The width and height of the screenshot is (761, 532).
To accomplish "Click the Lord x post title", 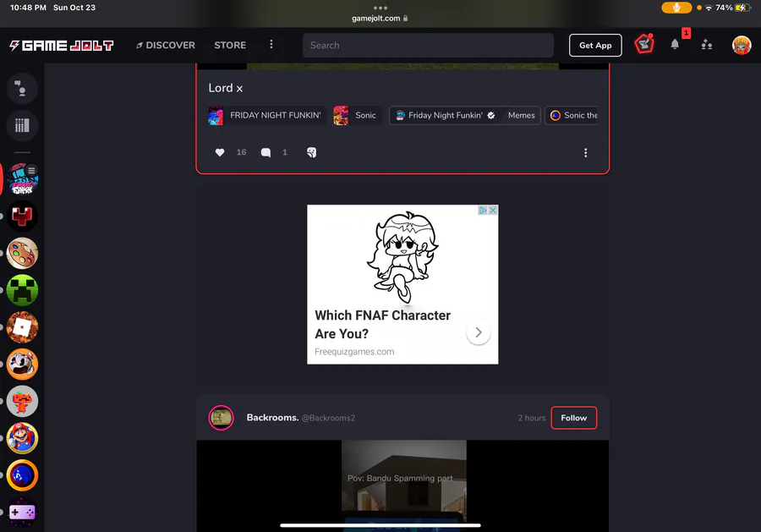I will tap(225, 88).
